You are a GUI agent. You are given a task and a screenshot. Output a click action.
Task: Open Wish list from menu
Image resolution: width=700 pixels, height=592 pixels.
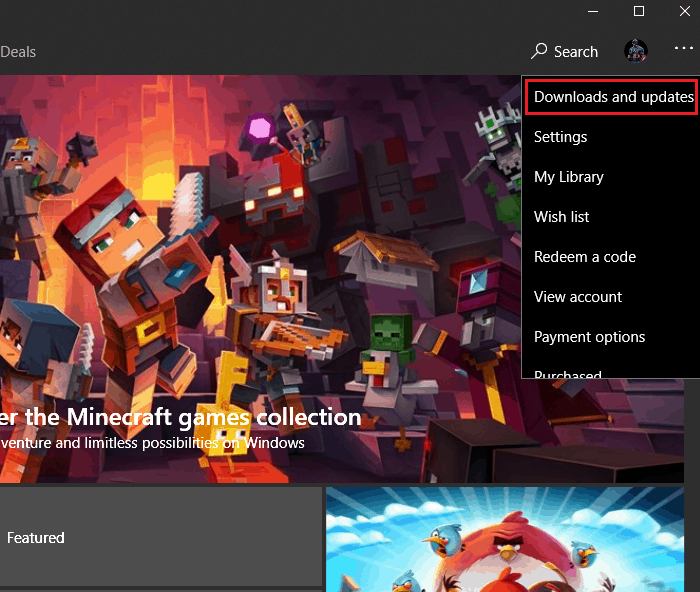coord(611,217)
